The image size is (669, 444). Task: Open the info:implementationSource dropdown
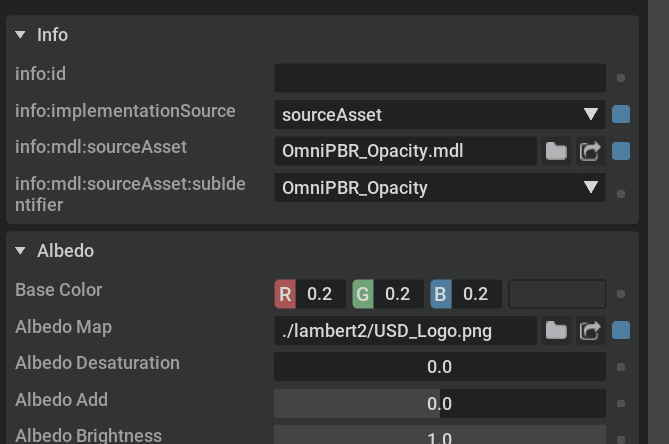439,114
